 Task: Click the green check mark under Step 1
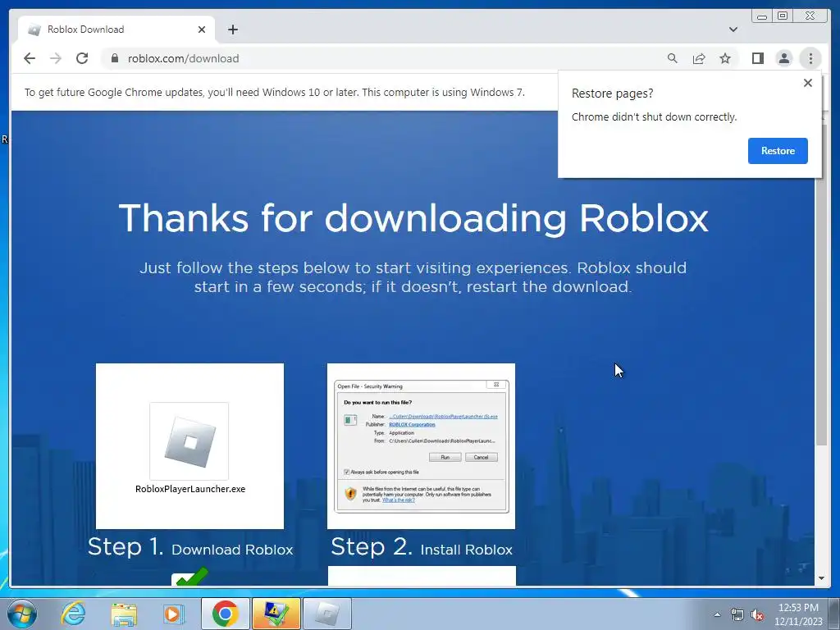coord(190,577)
